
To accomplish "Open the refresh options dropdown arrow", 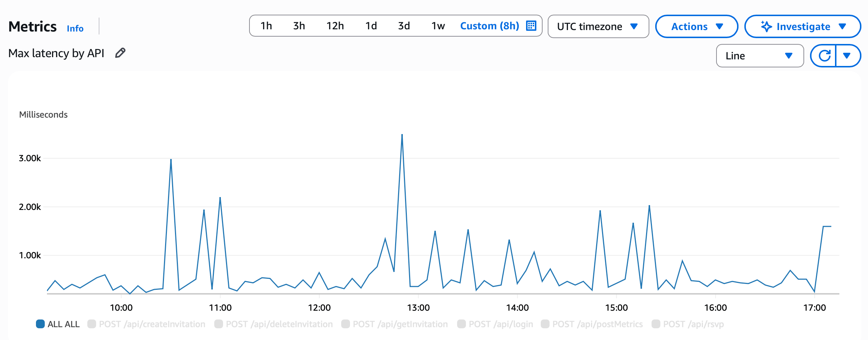I will point(847,56).
